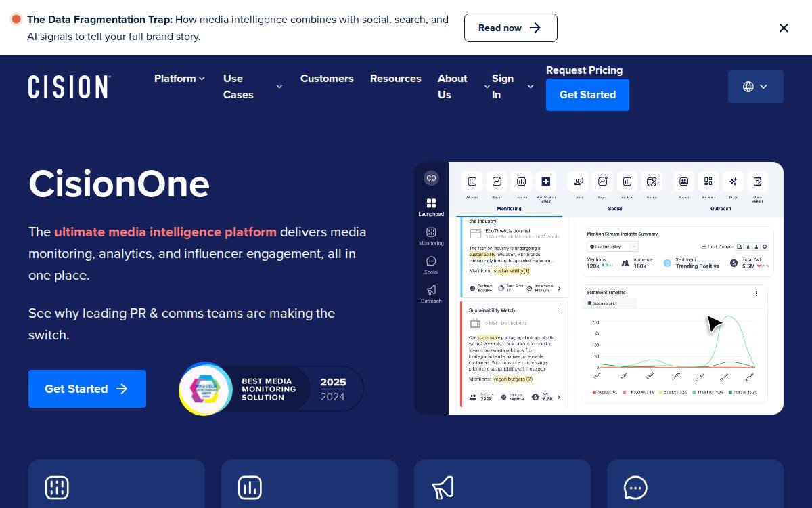Screen dimensions: 812x508
Task: Select Launchpad in the preview sidebar
Action: tap(431, 207)
